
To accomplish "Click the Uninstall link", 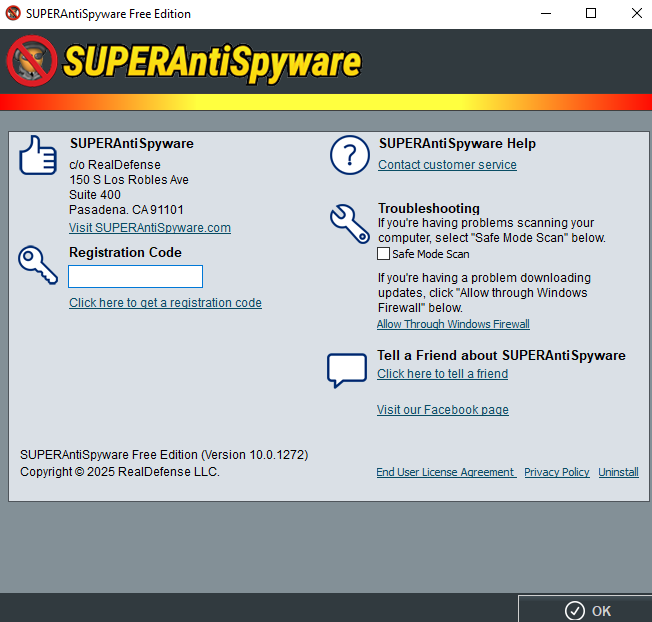I will click(618, 472).
